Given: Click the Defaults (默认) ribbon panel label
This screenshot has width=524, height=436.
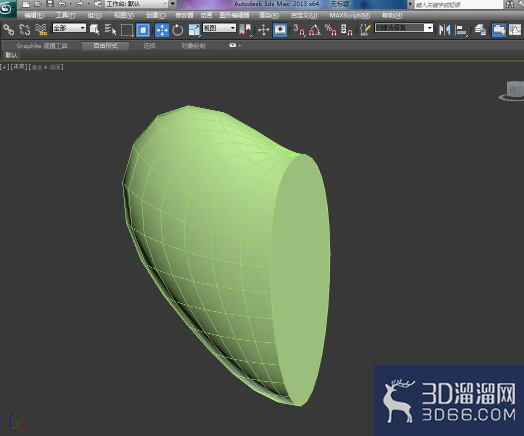Looking at the screenshot, I should pyautogui.click(x=11, y=55).
